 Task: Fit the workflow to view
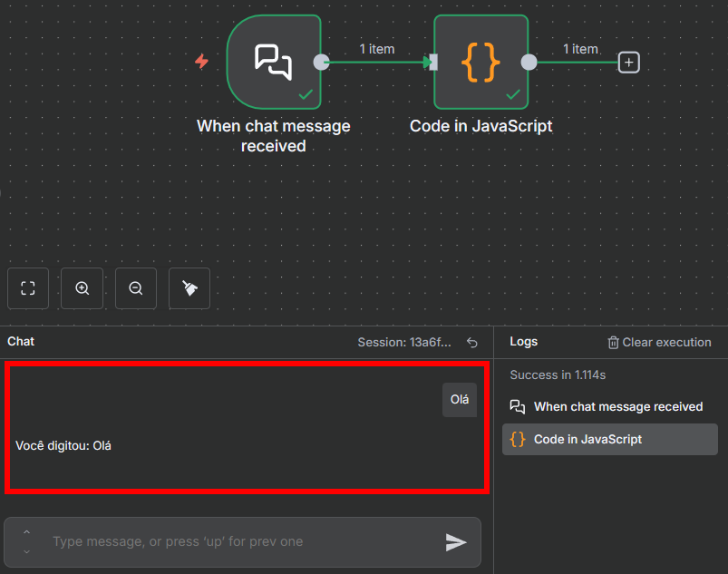(x=28, y=288)
